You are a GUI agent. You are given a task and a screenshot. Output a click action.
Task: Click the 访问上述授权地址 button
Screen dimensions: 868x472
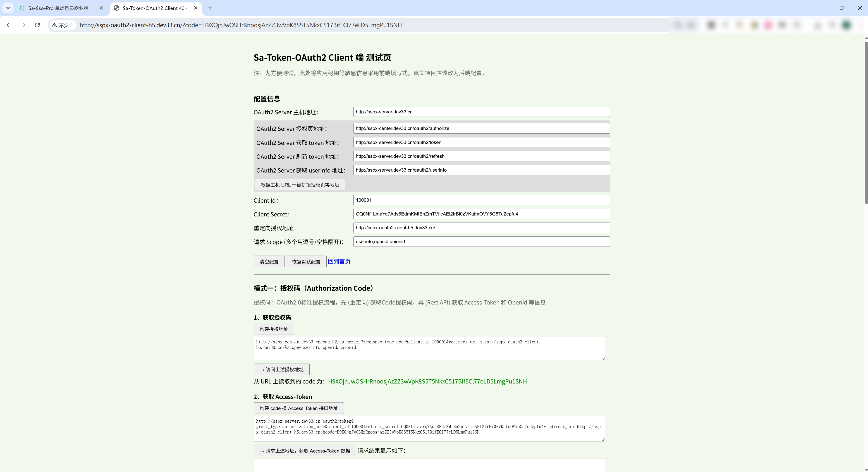click(281, 370)
